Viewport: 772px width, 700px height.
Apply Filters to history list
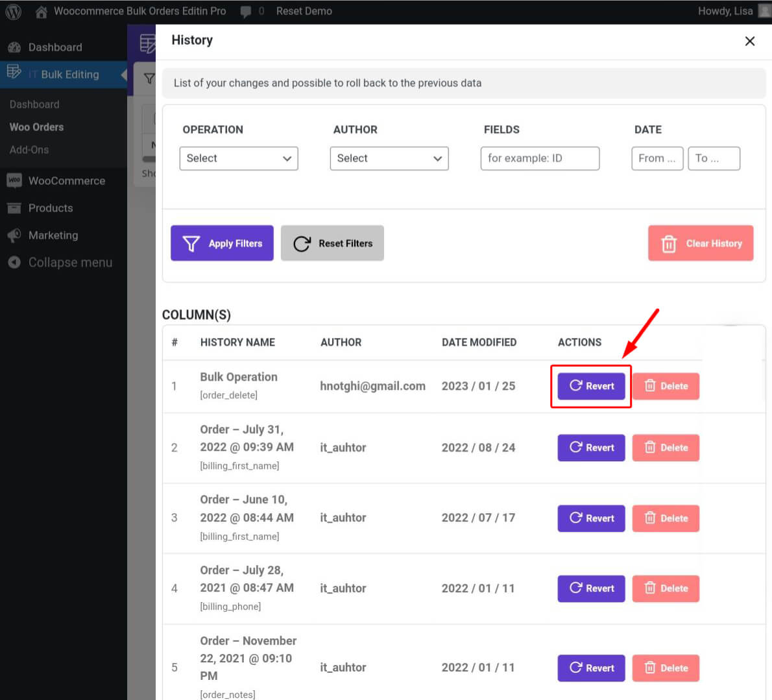tap(222, 243)
